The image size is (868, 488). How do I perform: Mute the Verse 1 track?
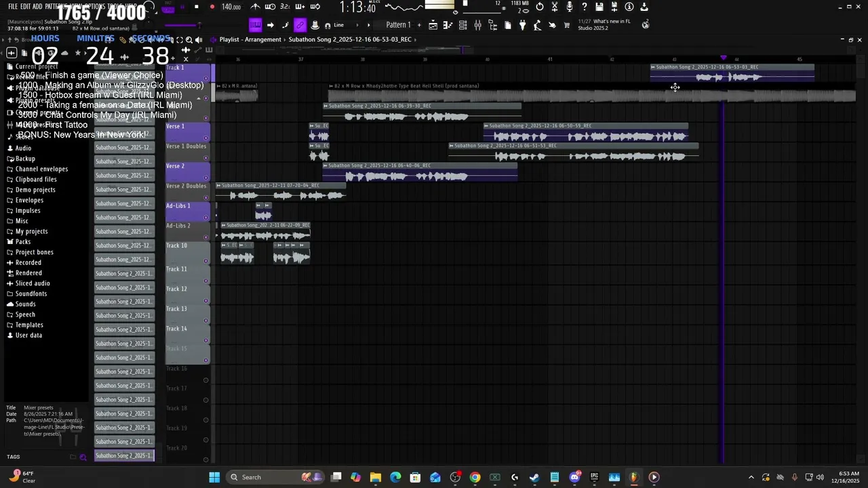pyautogui.click(x=206, y=138)
